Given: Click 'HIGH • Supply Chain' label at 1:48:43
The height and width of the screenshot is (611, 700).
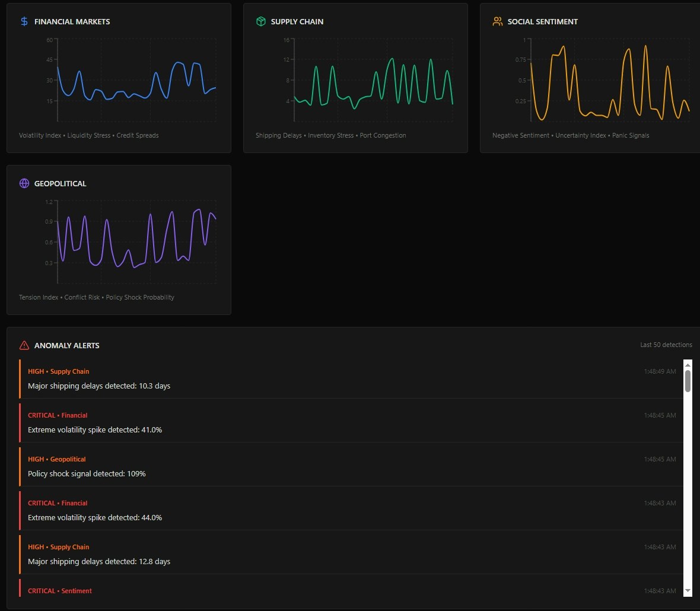Looking at the screenshot, I should click(59, 547).
